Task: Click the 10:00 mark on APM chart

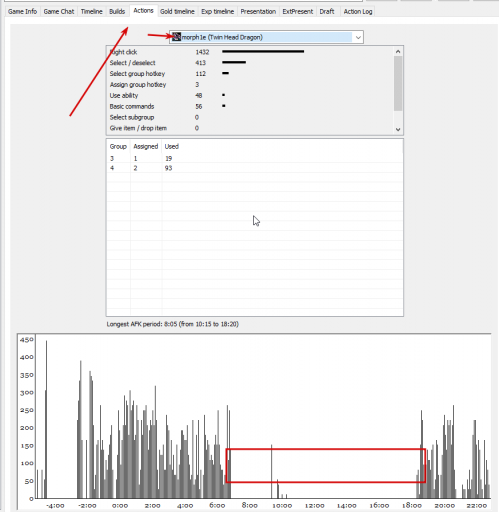Action: tap(282, 506)
